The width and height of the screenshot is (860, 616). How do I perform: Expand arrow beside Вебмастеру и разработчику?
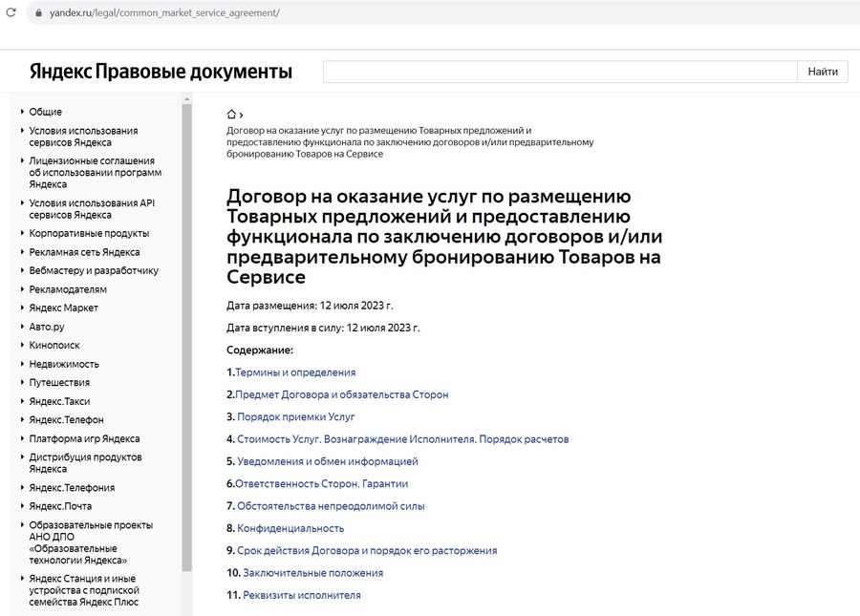click(22, 270)
